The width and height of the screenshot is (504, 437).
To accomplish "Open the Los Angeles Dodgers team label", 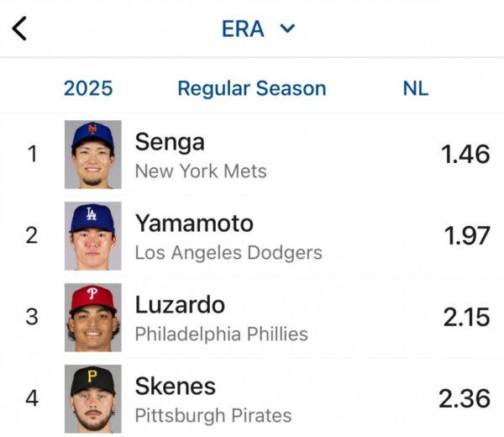I will pos(228,252).
